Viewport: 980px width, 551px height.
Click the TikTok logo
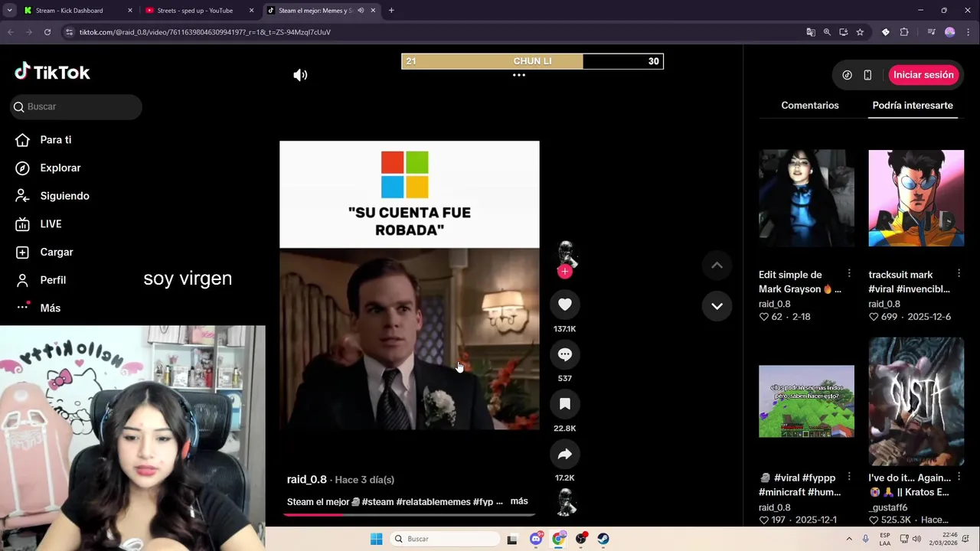click(x=52, y=73)
